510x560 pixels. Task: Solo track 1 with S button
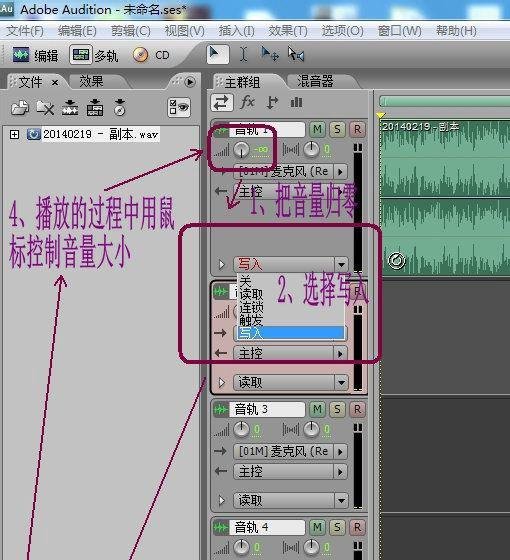(x=337, y=129)
